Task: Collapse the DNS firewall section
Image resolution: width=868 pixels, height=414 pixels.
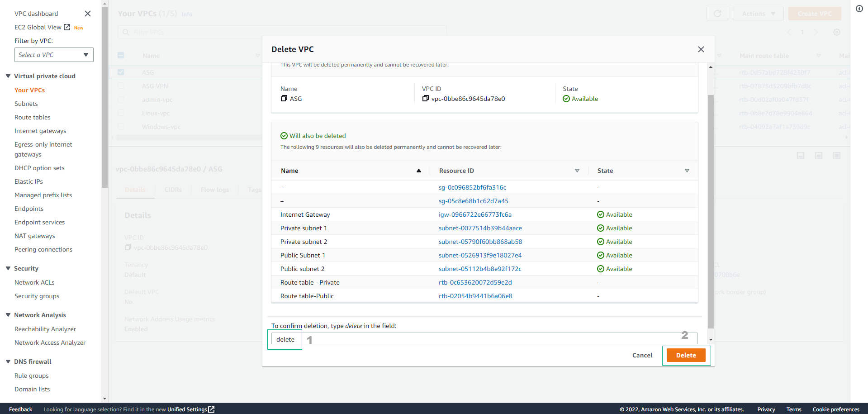Action: [x=8, y=362]
